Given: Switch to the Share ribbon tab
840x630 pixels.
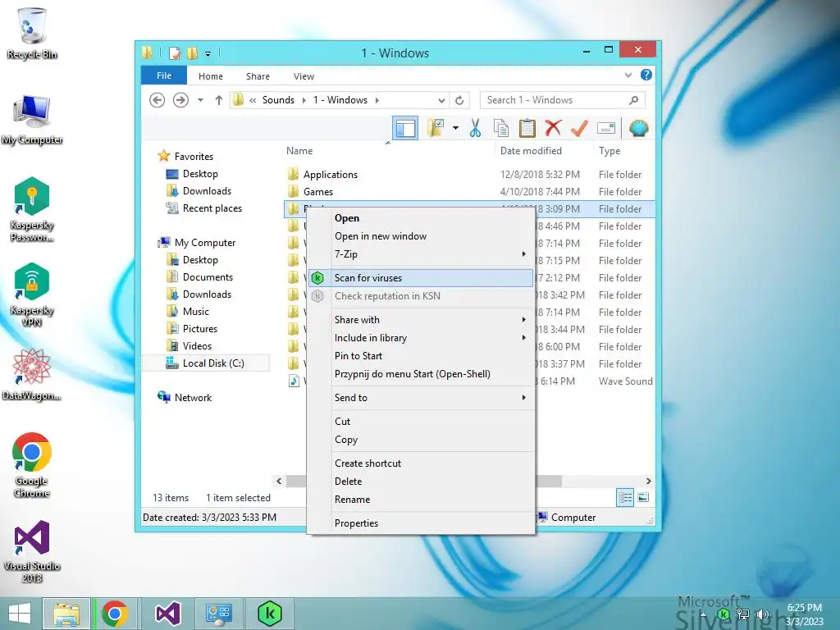Looking at the screenshot, I should [258, 76].
